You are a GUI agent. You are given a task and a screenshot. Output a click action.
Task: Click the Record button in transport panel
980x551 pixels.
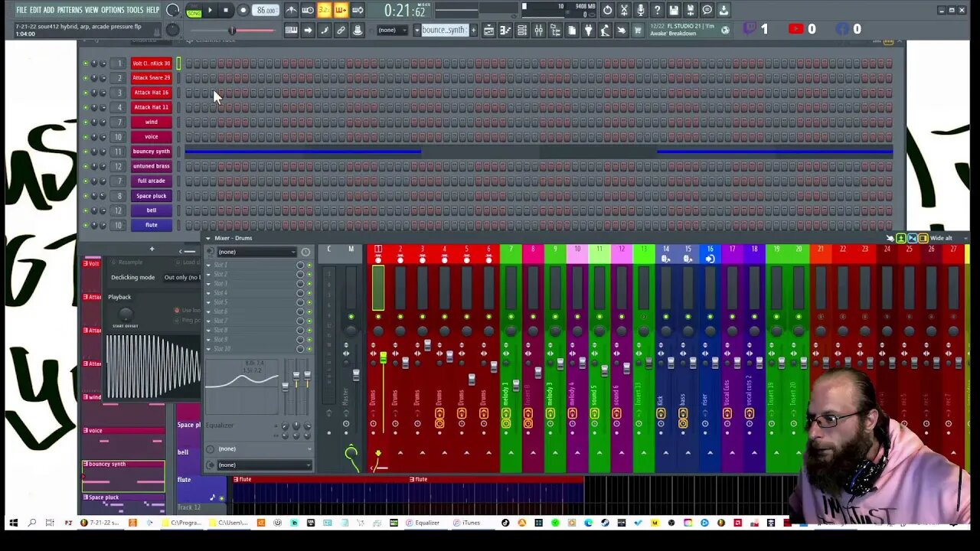243,10
